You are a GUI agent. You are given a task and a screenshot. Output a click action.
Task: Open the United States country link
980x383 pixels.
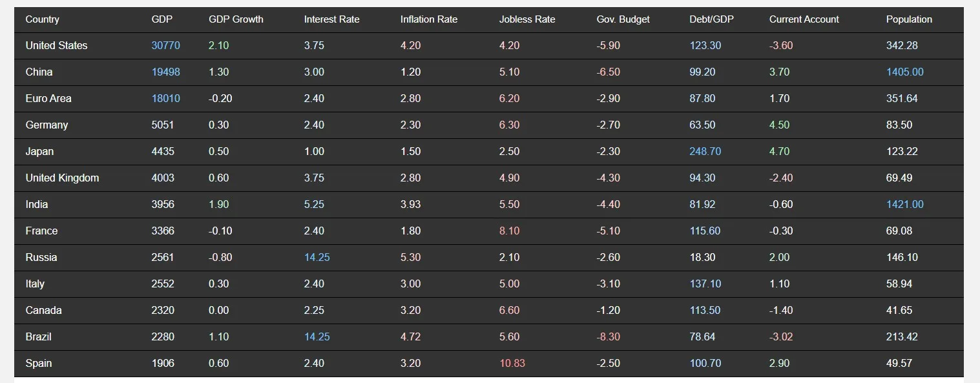(x=56, y=45)
